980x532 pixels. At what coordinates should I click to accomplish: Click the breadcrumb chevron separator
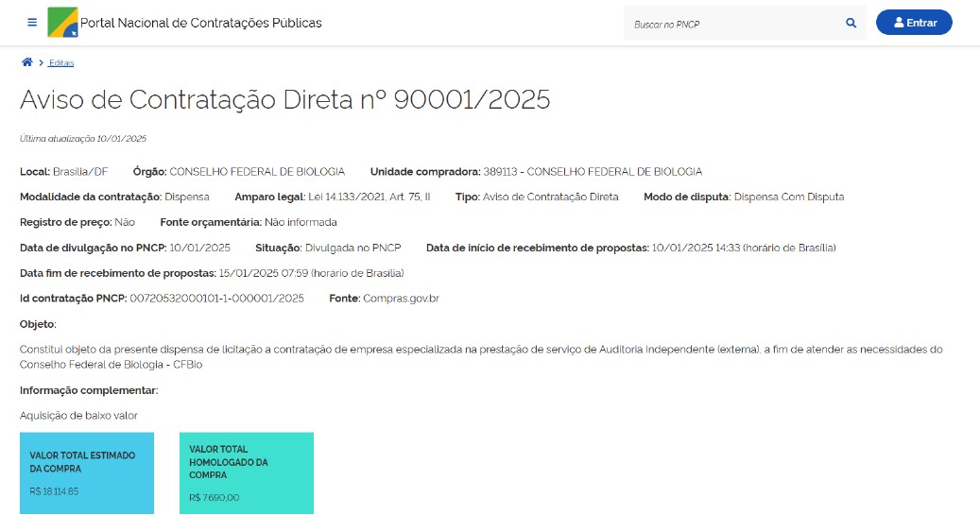point(41,63)
